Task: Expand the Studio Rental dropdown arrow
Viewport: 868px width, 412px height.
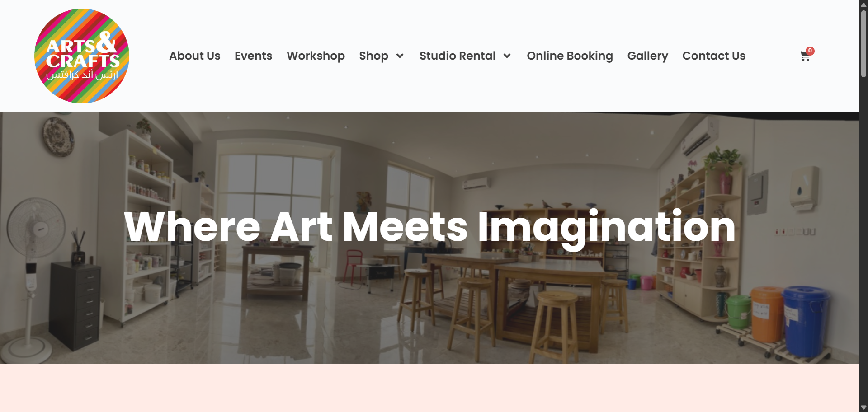Action: [507, 56]
